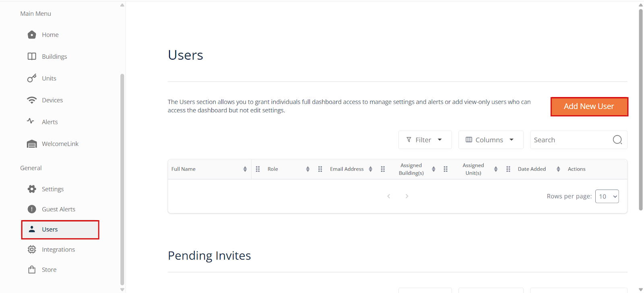This screenshot has width=644, height=293.
Task: Click the next page arrow
Action: pos(407,196)
